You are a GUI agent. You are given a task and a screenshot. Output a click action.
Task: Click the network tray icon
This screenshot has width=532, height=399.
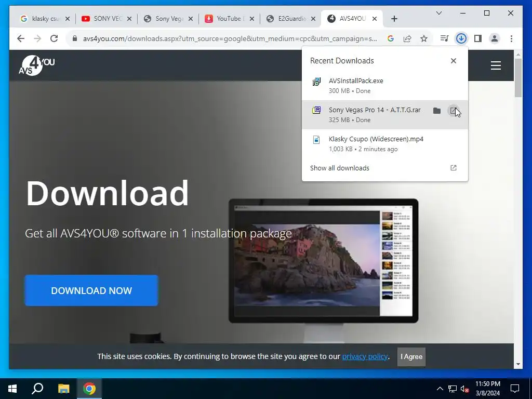pos(452,389)
